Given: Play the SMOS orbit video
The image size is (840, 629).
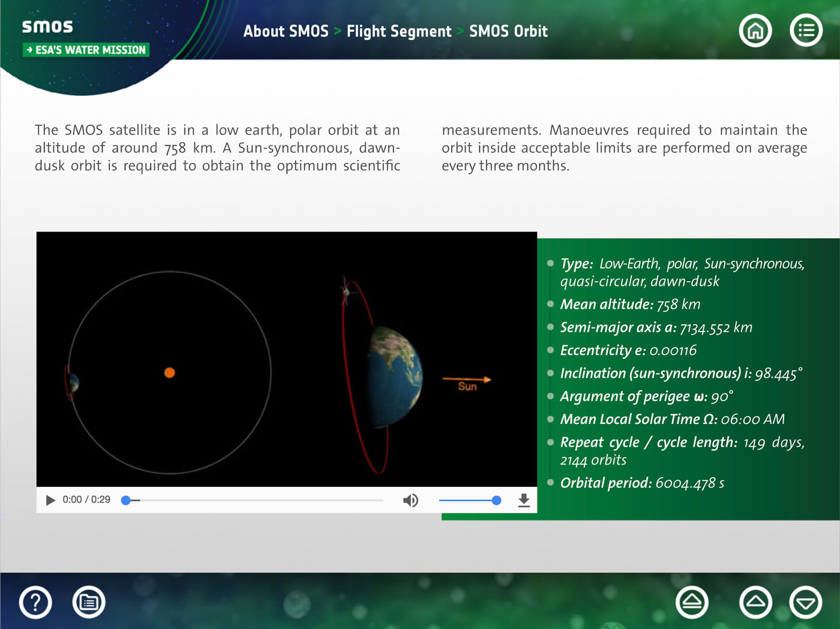Looking at the screenshot, I should [50, 500].
